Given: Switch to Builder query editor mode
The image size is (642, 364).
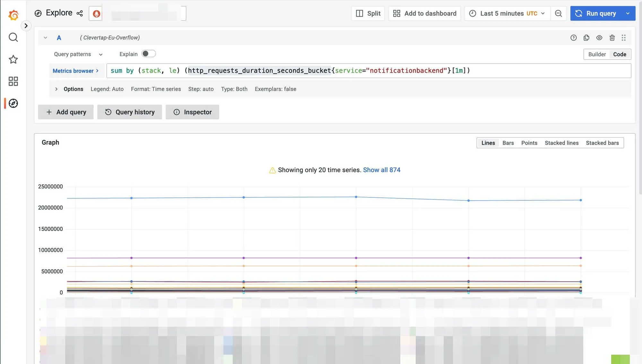Looking at the screenshot, I should click(597, 54).
